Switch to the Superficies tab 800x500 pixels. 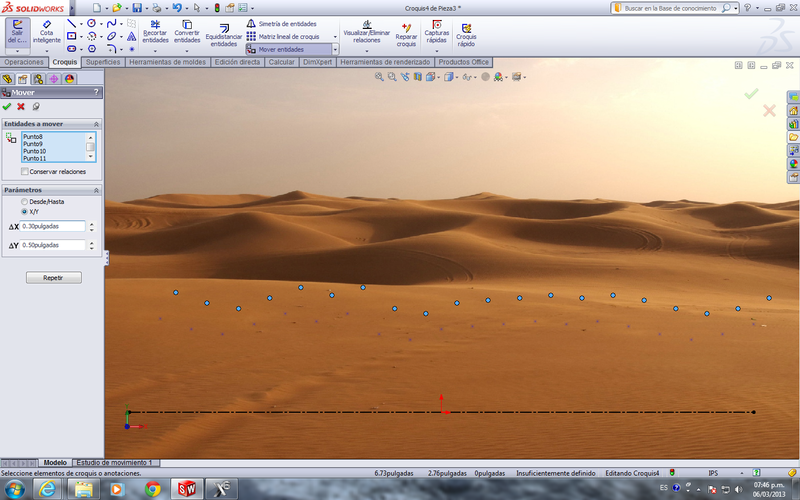(x=103, y=62)
